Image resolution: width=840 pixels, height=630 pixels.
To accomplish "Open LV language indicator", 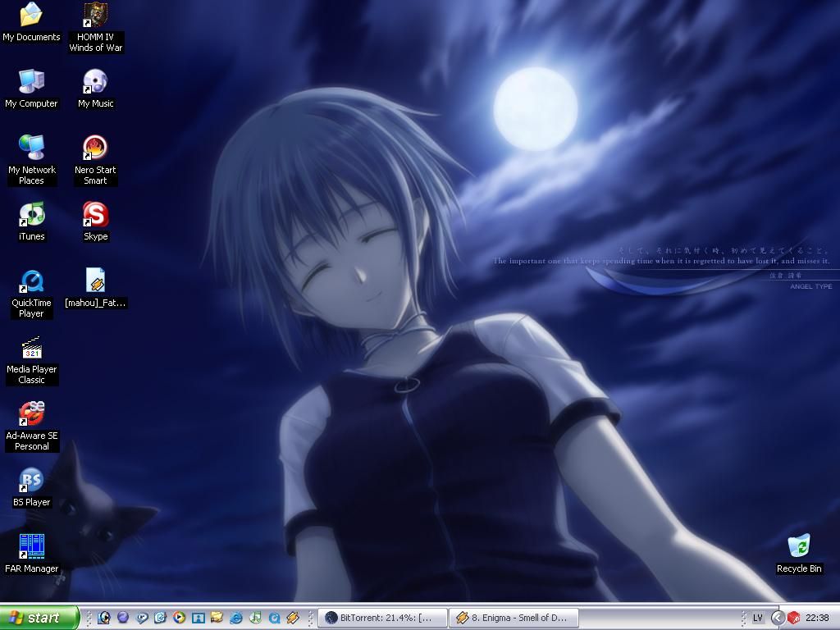I will click(757, 618).
